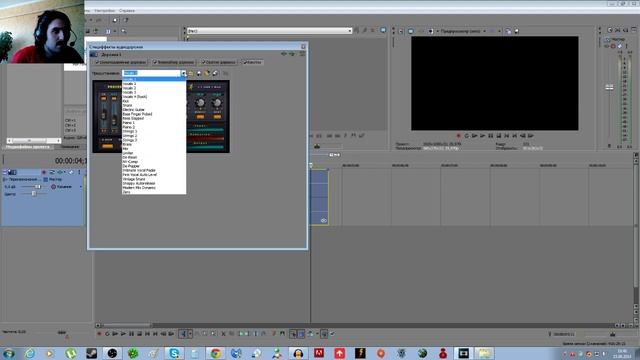Open Google Chrome from the taskbar
The width and height of the screenshot is (640, 360).
[x=216, y=353]
